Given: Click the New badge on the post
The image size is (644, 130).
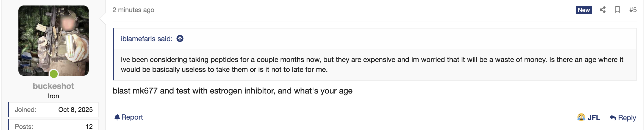Looking at the screenshot, I should 584,10.
